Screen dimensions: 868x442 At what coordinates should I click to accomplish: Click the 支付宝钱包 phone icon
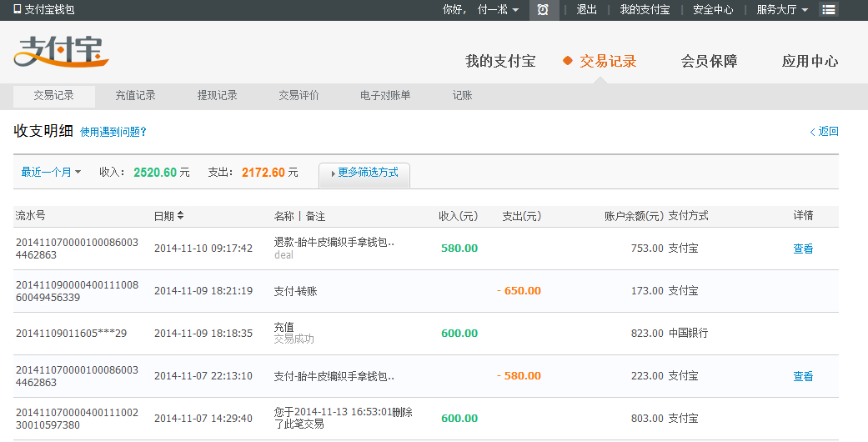[x=18, y=10]
